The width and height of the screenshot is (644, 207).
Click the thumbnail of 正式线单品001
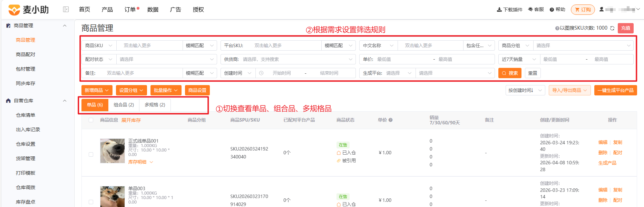point(113,151)
